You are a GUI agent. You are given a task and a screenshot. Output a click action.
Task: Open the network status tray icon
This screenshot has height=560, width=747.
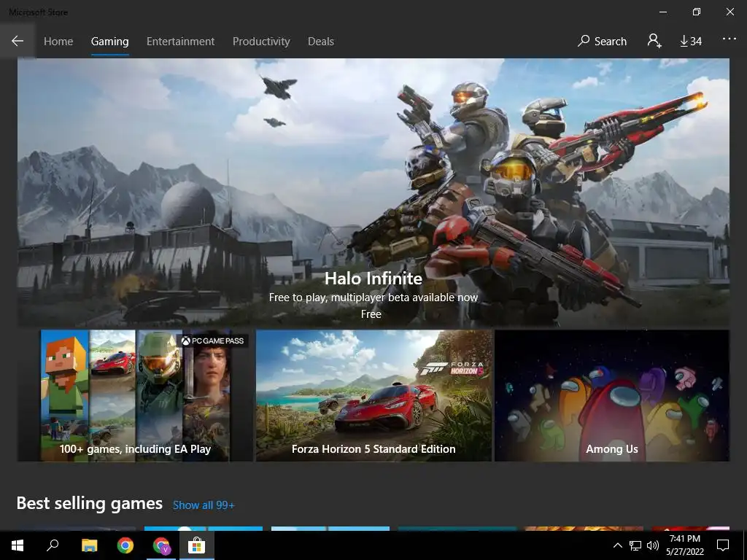click(635, 545)
